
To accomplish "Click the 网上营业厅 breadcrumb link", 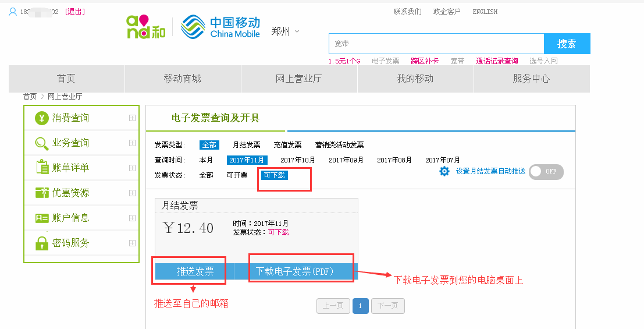I will (65, 97).
